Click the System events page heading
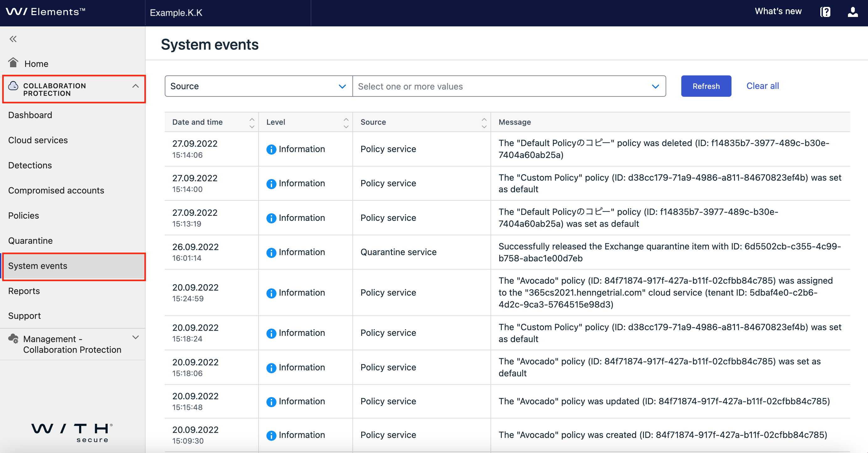The height and width of the screenshot is (453, 868). (x=210, y=45)
